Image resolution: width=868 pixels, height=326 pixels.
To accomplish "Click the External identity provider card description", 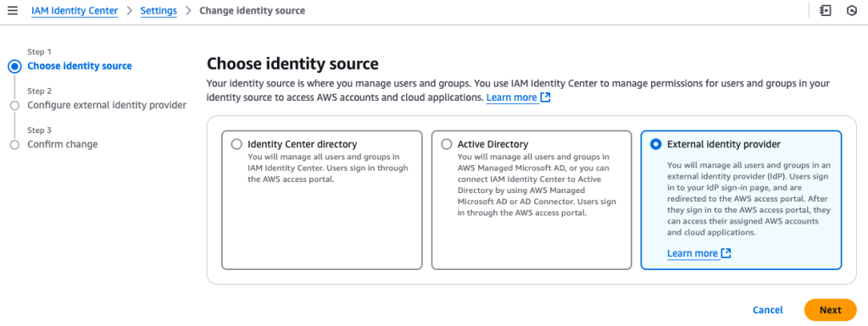I will click(x=748, y=199).
